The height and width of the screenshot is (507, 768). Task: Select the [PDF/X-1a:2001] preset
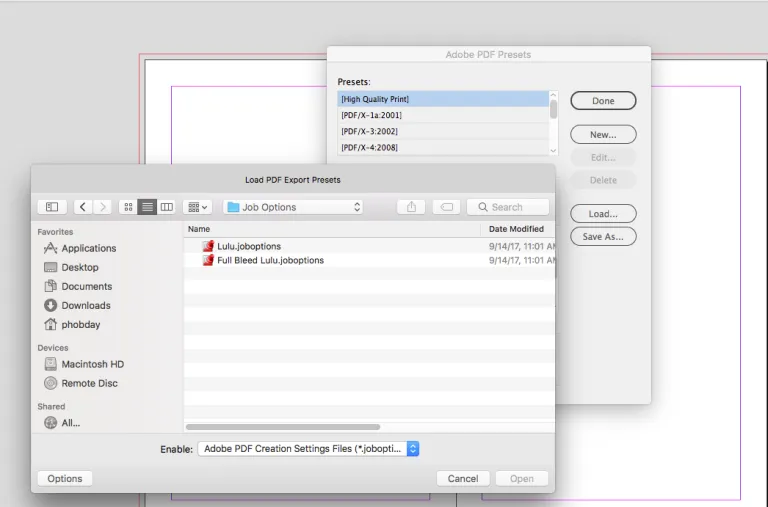coord(443,115)
